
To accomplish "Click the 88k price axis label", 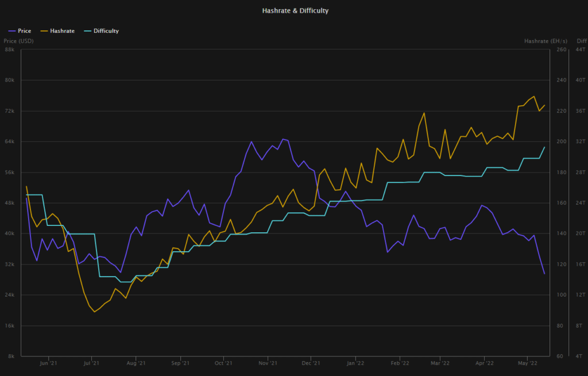I will 9,49.
